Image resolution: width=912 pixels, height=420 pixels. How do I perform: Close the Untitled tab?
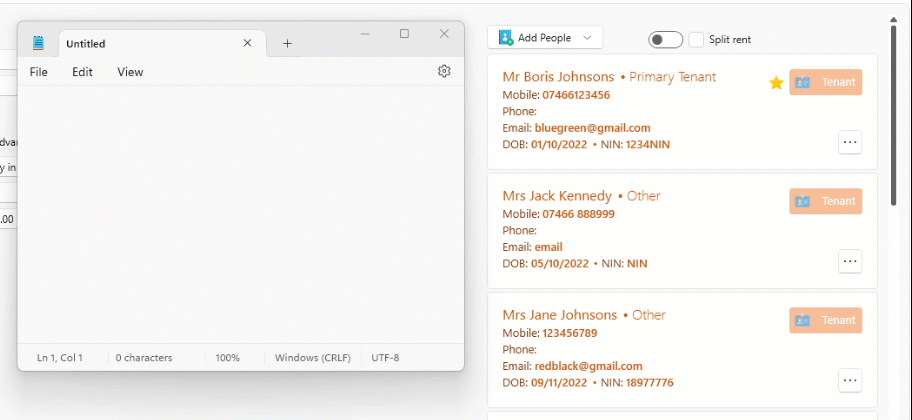[247, 43]
